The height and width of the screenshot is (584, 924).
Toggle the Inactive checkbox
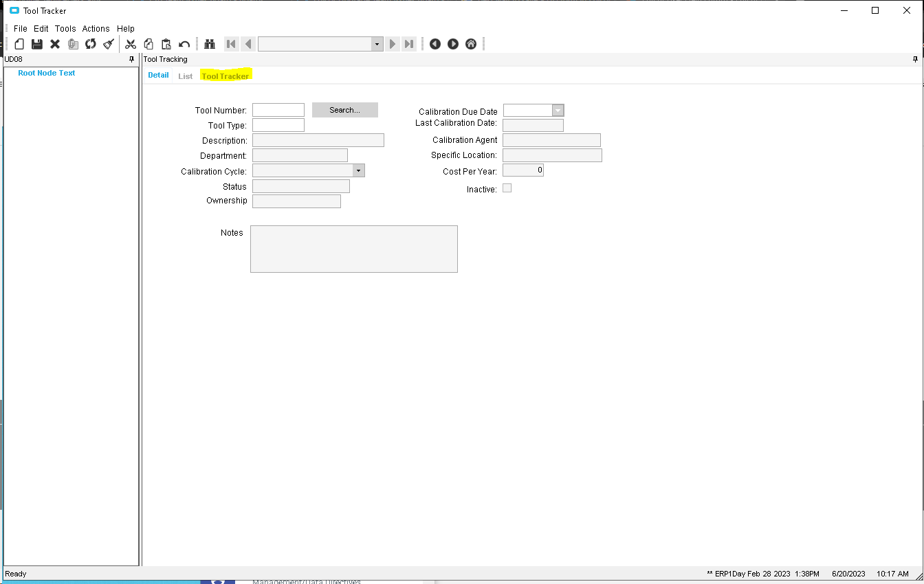(x=507, y=188)
